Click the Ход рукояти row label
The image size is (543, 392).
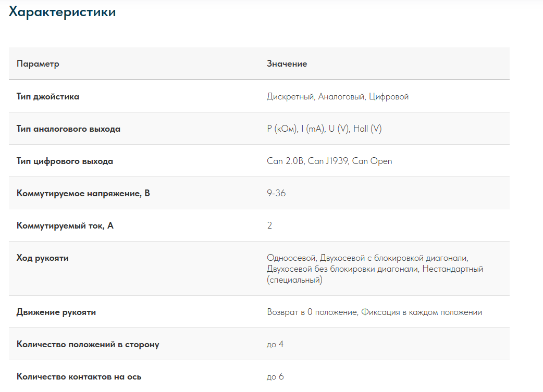(43, 258)
